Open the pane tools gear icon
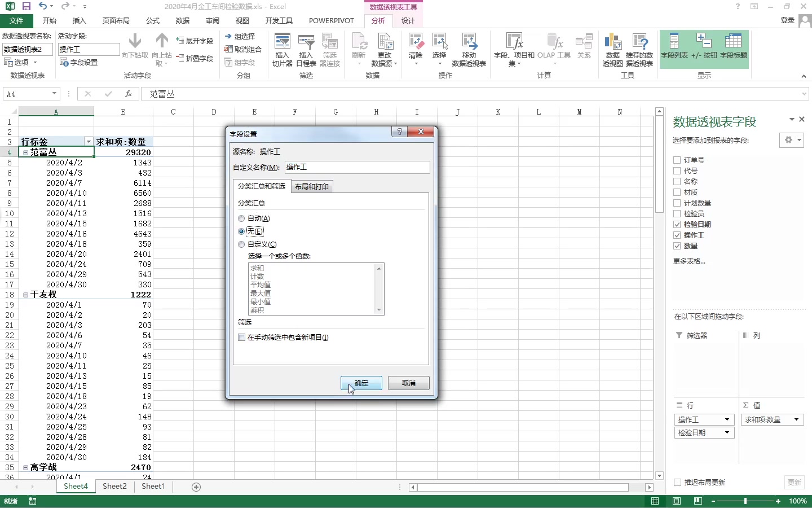 [x=792, y=140]
